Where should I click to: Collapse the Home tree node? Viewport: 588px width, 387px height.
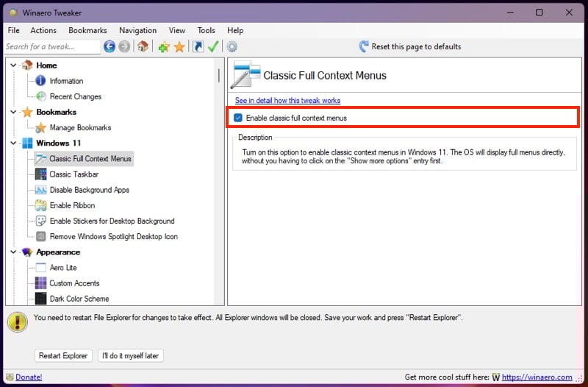pos(13,65)
